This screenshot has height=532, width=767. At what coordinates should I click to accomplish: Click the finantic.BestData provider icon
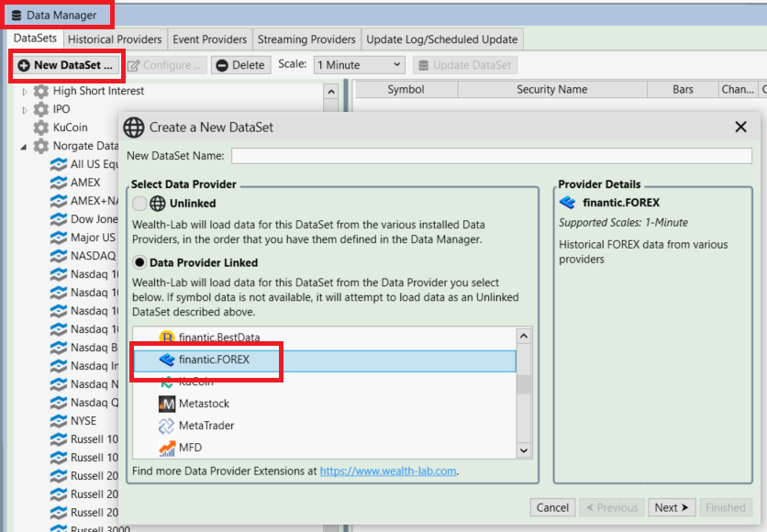pyautogui.click(x=167, y=338)
